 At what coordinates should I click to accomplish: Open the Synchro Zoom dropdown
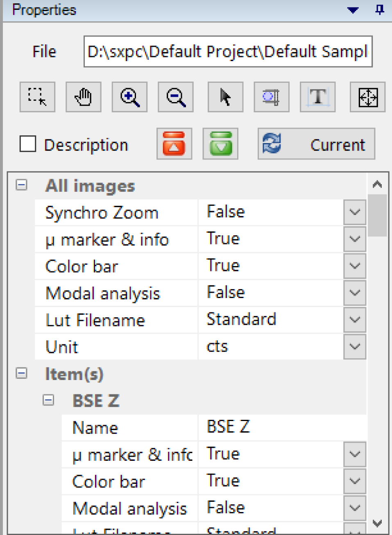tap(354, 212)
